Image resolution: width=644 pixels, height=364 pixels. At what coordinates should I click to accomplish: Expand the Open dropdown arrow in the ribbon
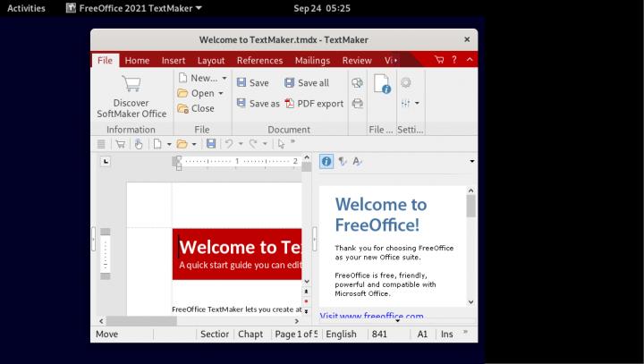(220, 93)
